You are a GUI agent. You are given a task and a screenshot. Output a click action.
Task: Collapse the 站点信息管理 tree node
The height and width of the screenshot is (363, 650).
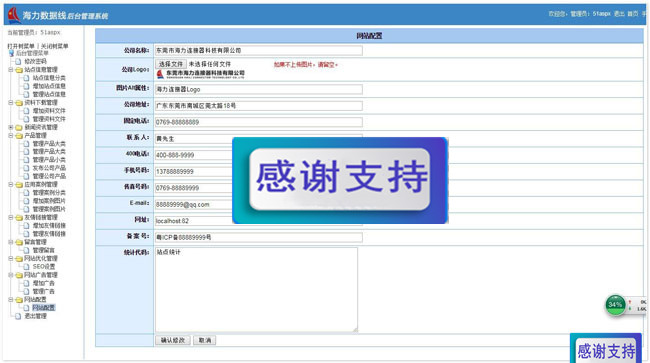point(11,70)
